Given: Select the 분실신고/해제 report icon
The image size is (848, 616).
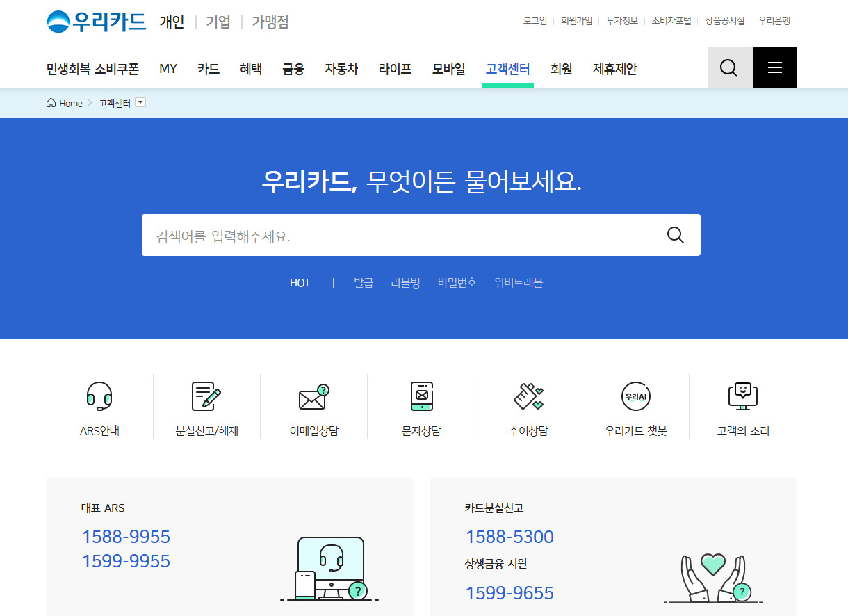Looking at the screenshot, I should [x=206, y=396].
